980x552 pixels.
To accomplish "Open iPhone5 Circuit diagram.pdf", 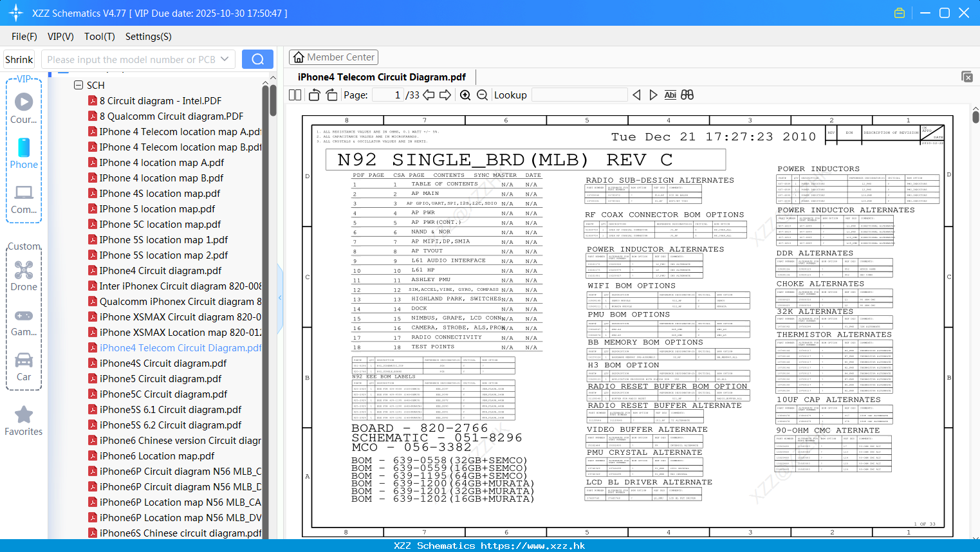I will [x=160, y=379].
